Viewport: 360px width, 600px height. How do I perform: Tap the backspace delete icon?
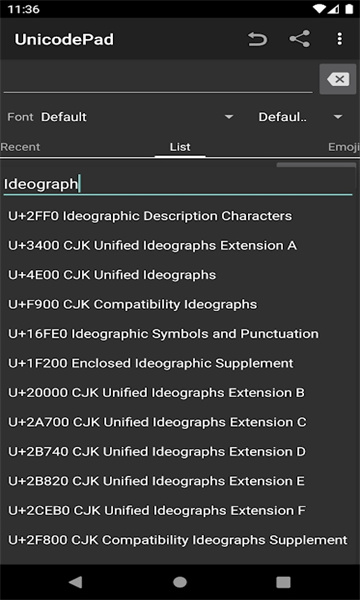(x=338, y=79)
